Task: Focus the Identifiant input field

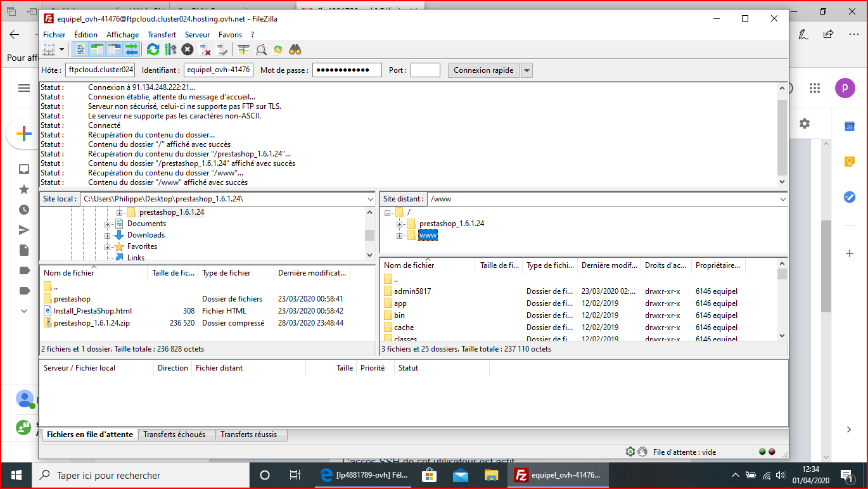Action: 219,70
